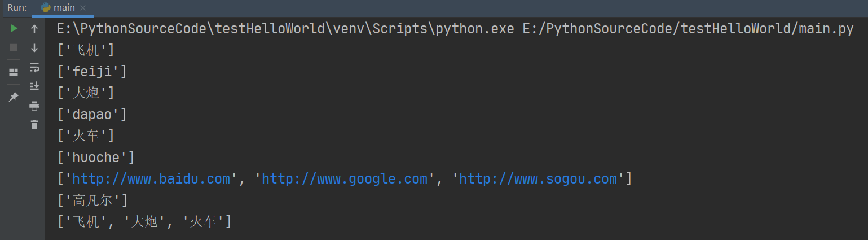The width and height of the screenshot is (868, 240).
Task: Select the main run tab
Action: coord(63,8)
